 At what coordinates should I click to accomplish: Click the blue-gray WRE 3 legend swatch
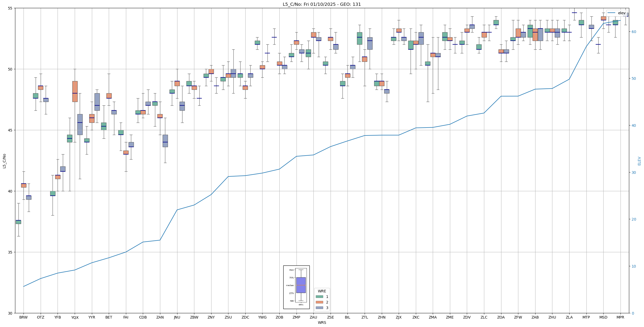[x=319, y=308]
